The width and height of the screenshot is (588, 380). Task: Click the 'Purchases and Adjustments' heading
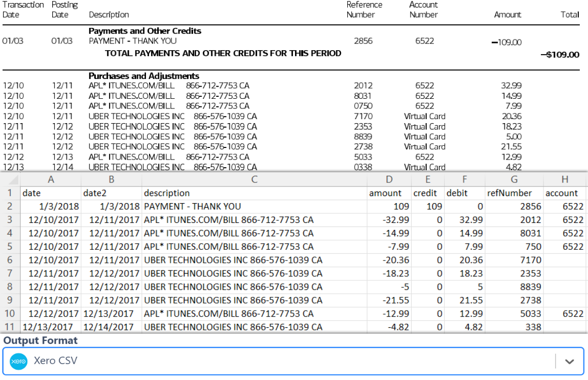click(x=143, y=76)
